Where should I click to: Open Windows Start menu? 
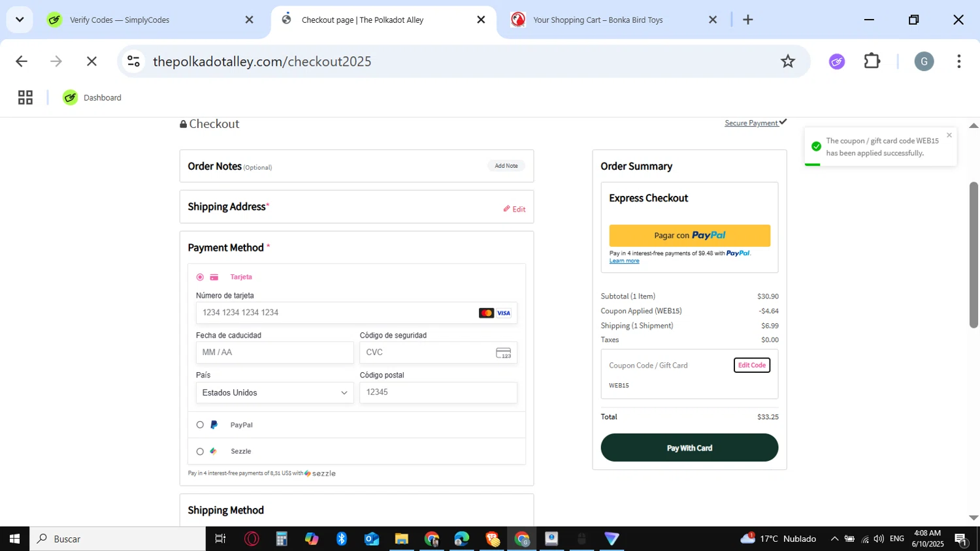tap(14, 539)
